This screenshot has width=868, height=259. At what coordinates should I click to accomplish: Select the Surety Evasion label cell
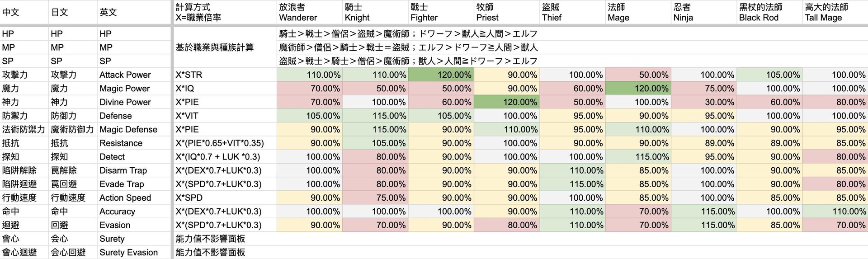pos(135,252)
